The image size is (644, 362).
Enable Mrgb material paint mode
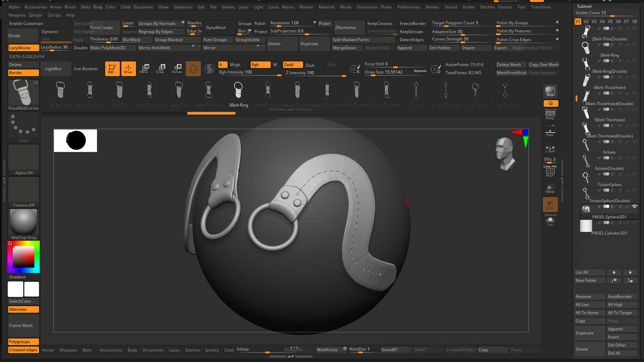[235, 65]
